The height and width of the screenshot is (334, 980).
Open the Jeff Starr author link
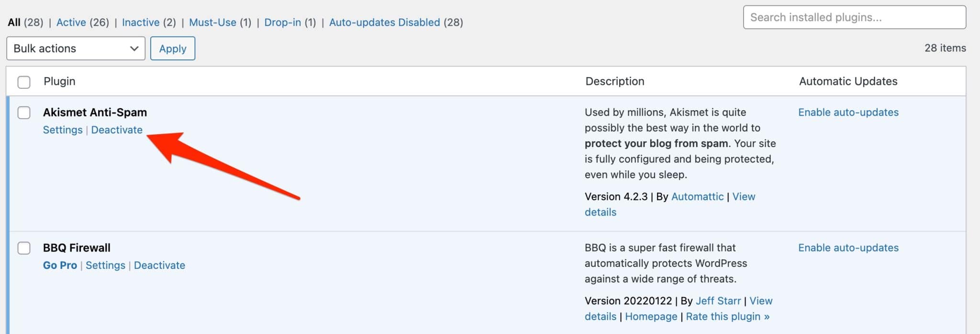click(x=718, y=301)
